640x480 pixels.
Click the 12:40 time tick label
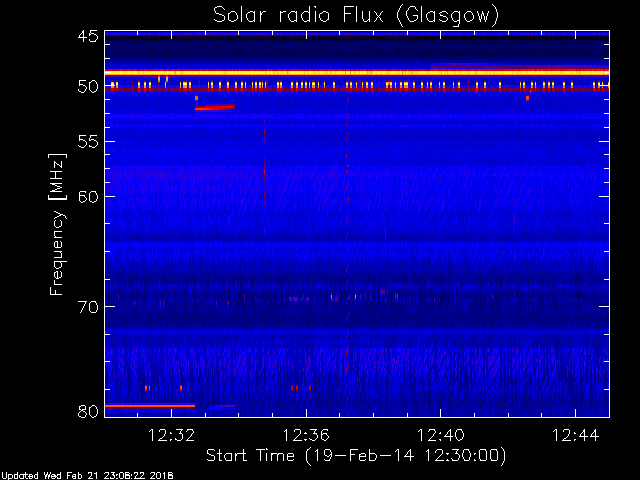[441, 435]
